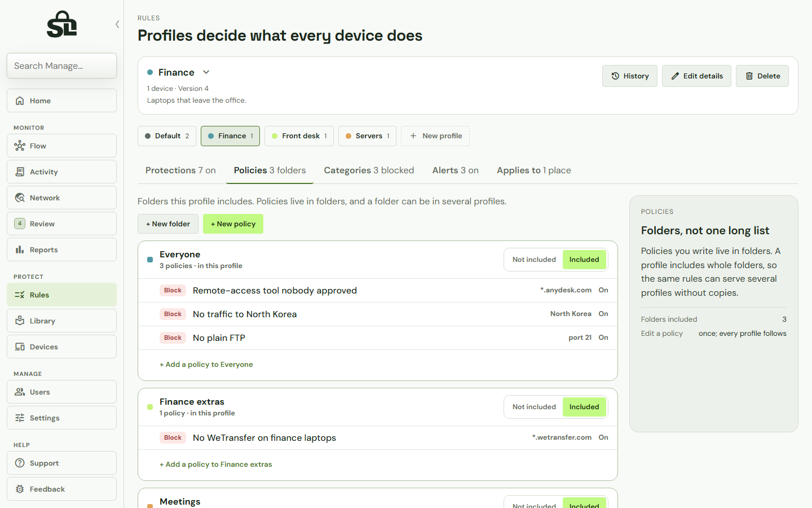This screenshot has width=812, height=508.
Task: Click the Finance profile color dot in header
Action: pyautogui.click(x=150, y=72)
